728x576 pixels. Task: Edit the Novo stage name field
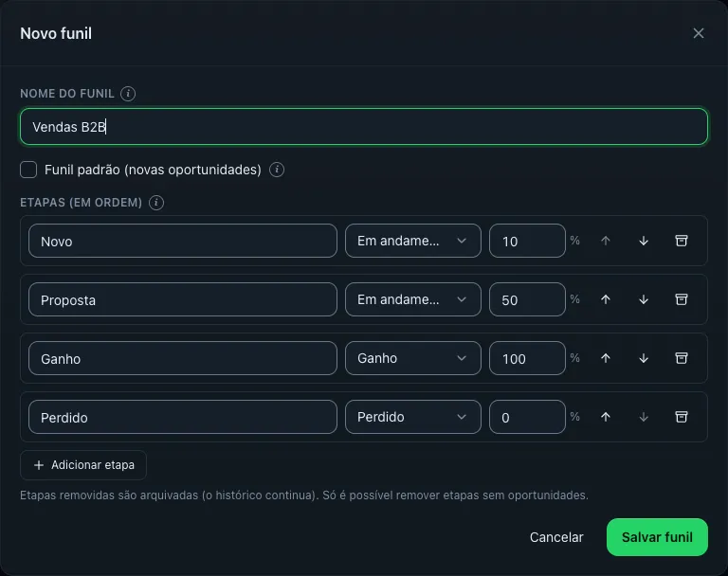pyautogui.click(x=182, y=241)
